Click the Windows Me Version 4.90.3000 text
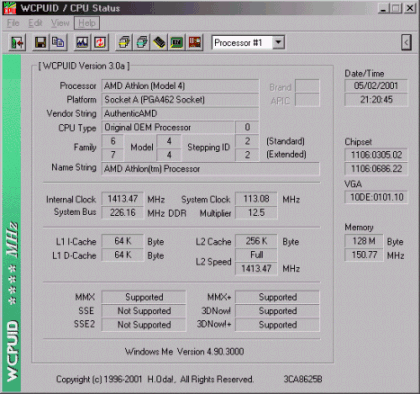This screenshot has height=394, width=420. tap(184, 352)
